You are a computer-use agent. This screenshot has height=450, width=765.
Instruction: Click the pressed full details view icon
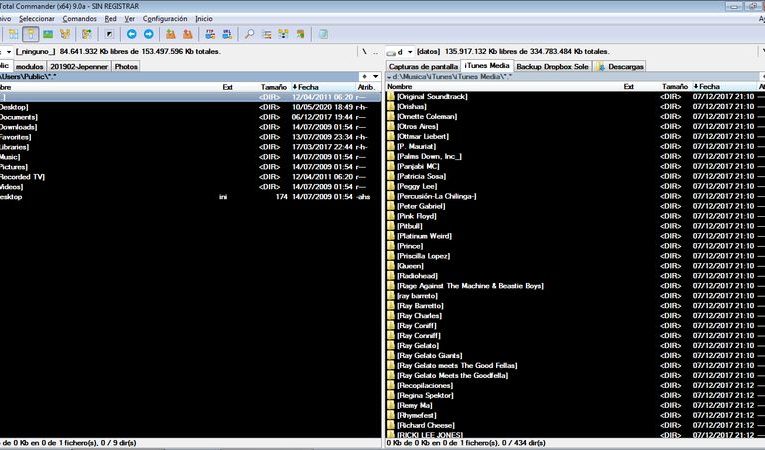[x=30, y=34]
